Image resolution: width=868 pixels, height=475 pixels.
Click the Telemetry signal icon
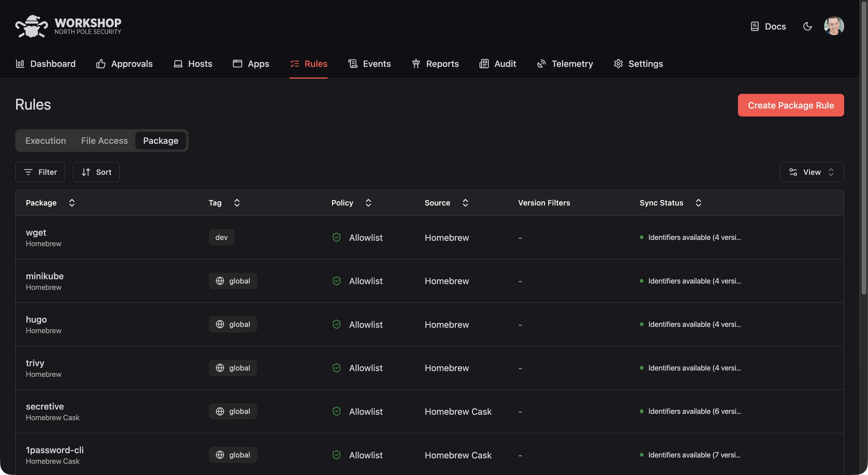(x=541, y=64)
